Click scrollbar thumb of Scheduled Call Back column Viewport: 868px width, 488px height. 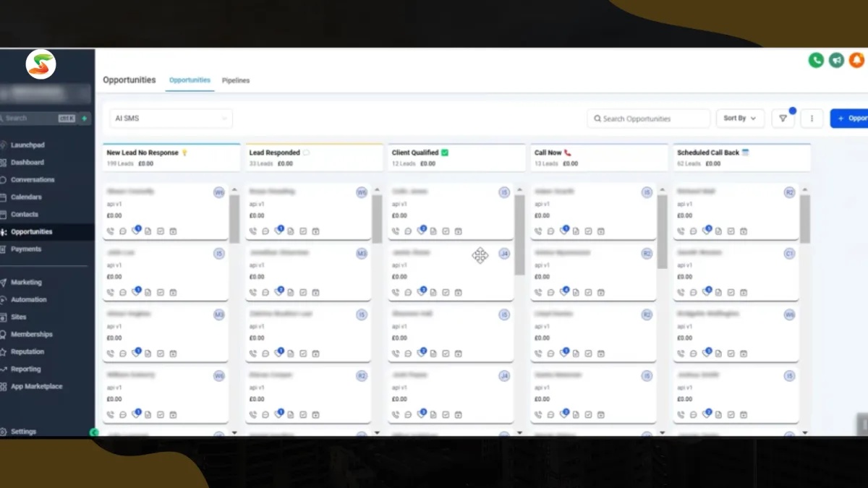coord(805,219)
